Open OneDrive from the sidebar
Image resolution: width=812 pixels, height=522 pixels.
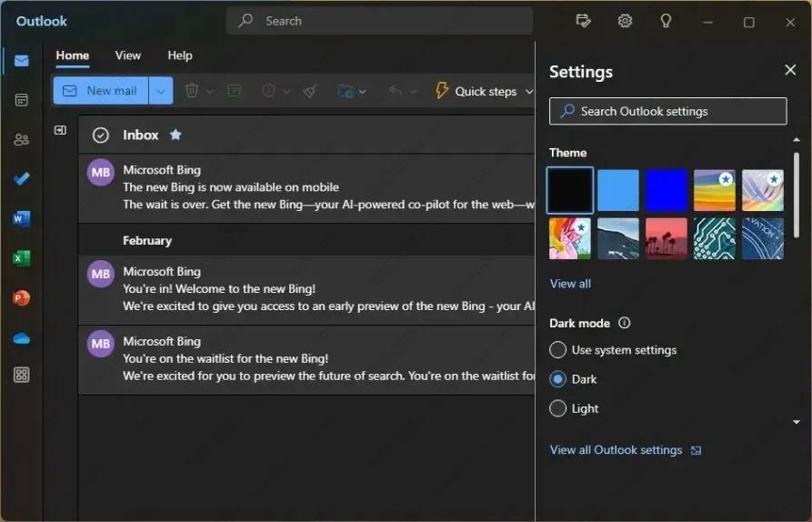pos(21,338)
